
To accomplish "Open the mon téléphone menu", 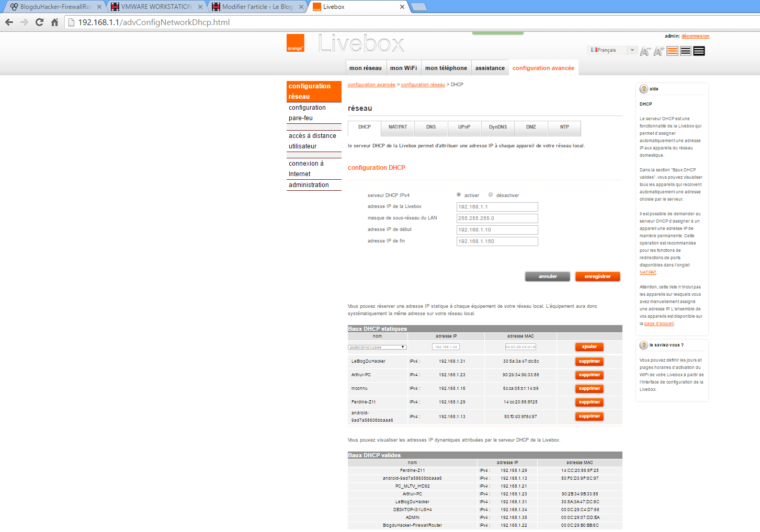I will pos(446,68).
